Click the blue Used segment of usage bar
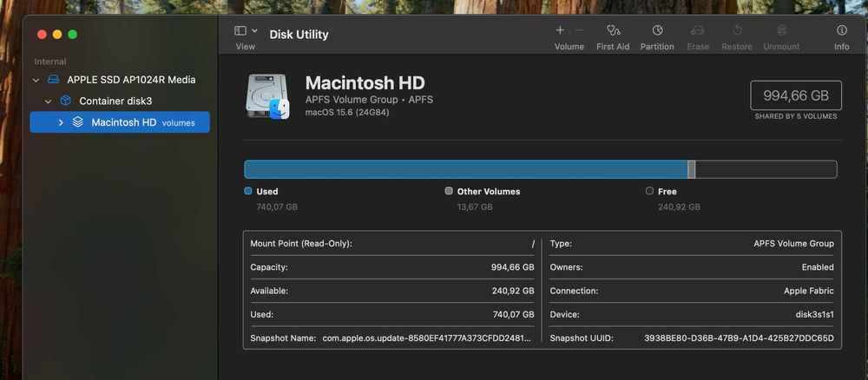The image size is (868, 380). [465, 169]
